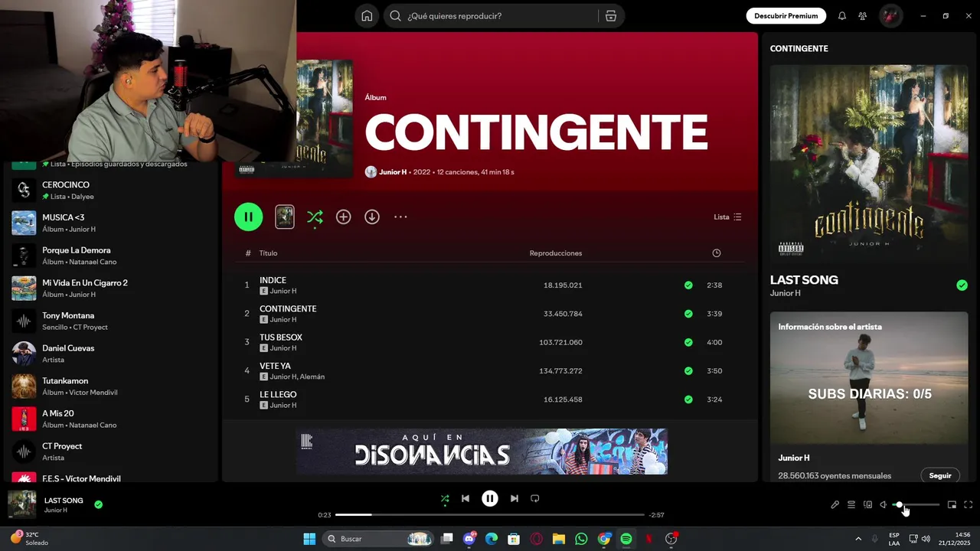Viewport: 980px width, 551px height.
Task: Seek within the song progress bar
Action: coord(490,515)
